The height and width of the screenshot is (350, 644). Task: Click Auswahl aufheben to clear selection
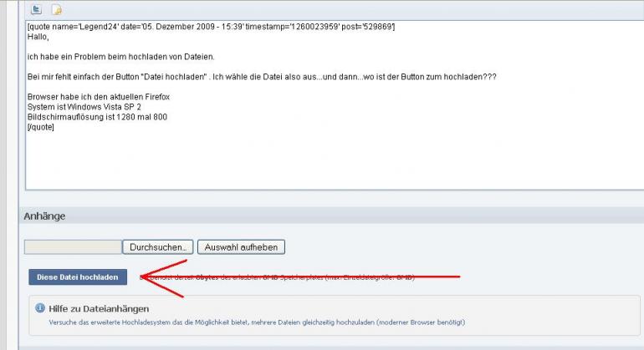[x=241, y=247]
